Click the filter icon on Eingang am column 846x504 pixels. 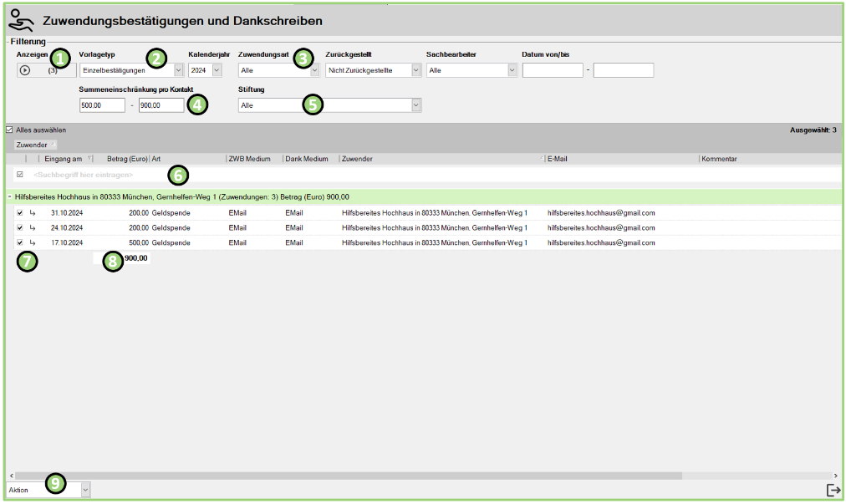point(90,159)
